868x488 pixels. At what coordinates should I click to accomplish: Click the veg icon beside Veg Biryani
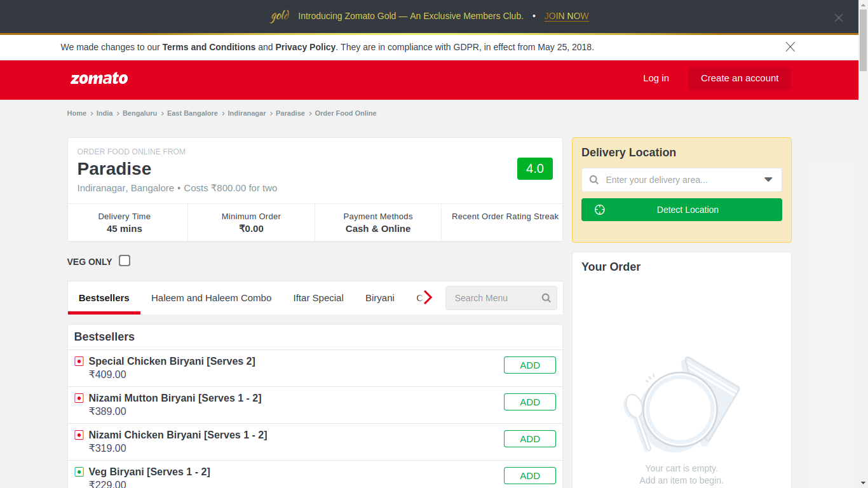[x=79, y=472]
